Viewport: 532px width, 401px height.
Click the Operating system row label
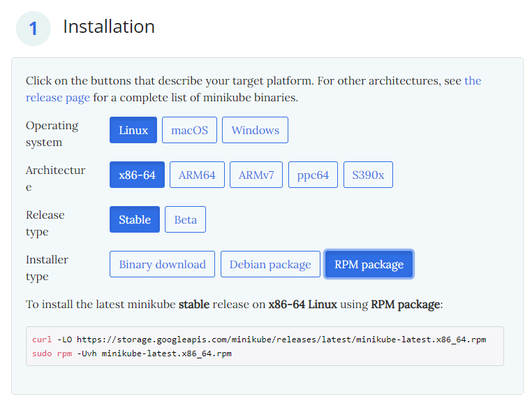click(x=52, y=133)
